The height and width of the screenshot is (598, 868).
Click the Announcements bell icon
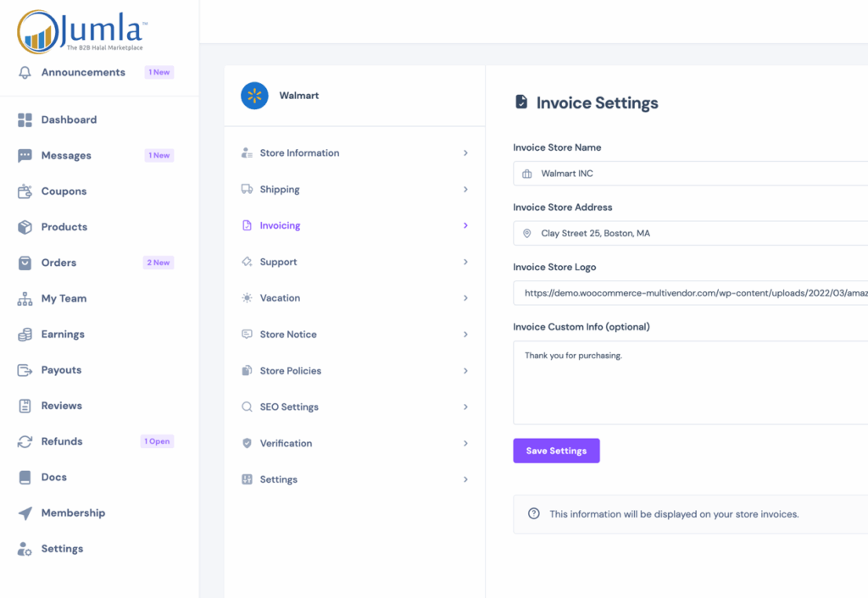pos(25,73)
